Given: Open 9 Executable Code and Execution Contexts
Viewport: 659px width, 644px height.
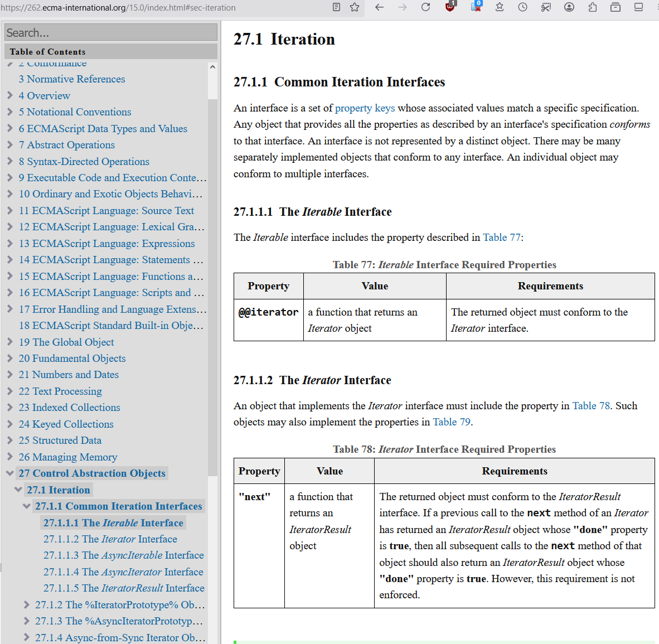Looking at the screenshot, I should [x=113, y=178].
